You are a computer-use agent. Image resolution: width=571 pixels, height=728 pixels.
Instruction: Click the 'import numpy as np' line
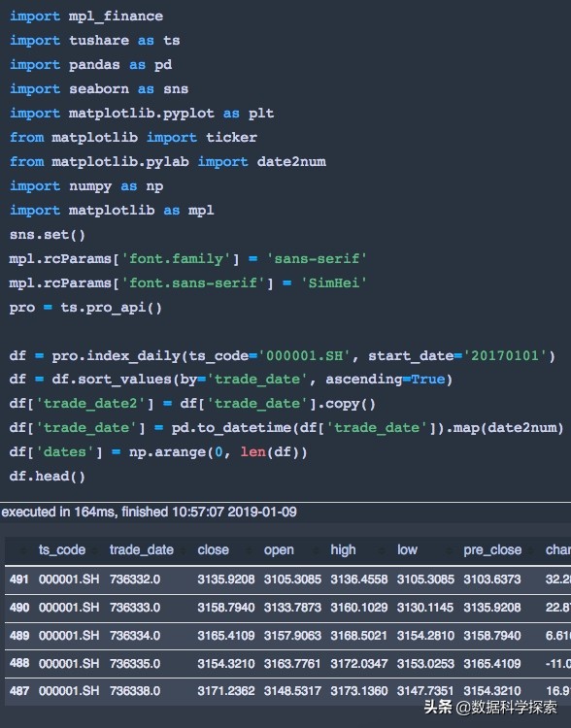[x=86, y=186]
